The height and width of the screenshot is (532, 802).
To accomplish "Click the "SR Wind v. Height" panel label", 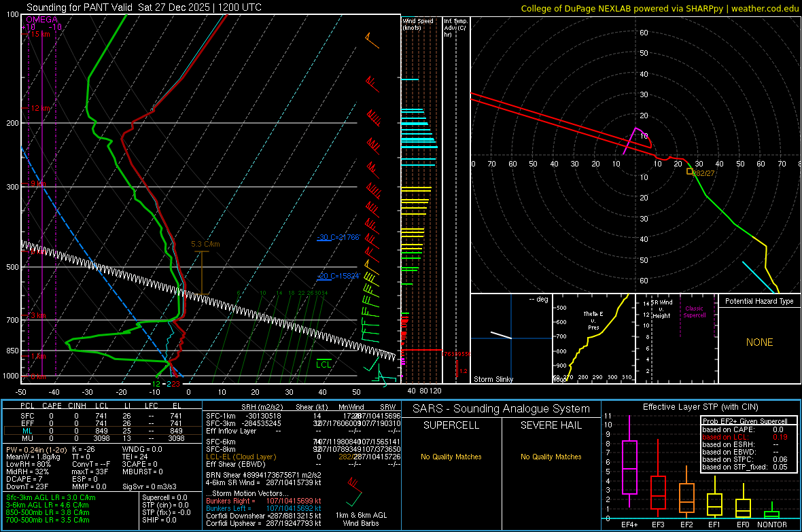I will [661, 309].
